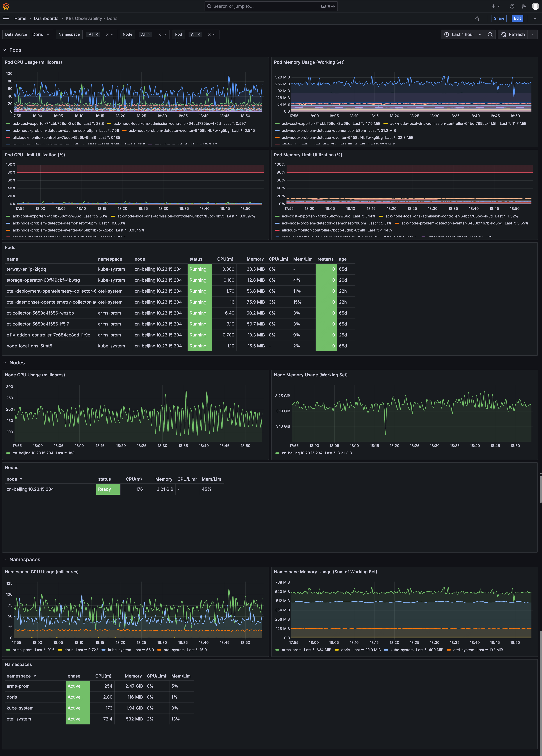The width and height of the screenshot is (542, 756).
Task: Expand the Pod variable dropdown arrow
Action: click(214, 35)
